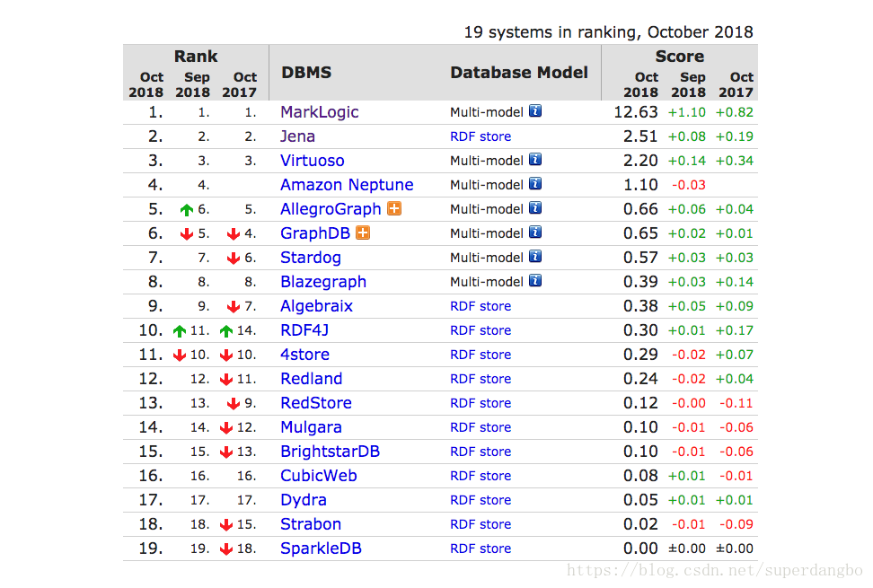The width and height of the screenshot is (873, 588).
Task: Open the SparkleDB link
Action: point(322,549)
